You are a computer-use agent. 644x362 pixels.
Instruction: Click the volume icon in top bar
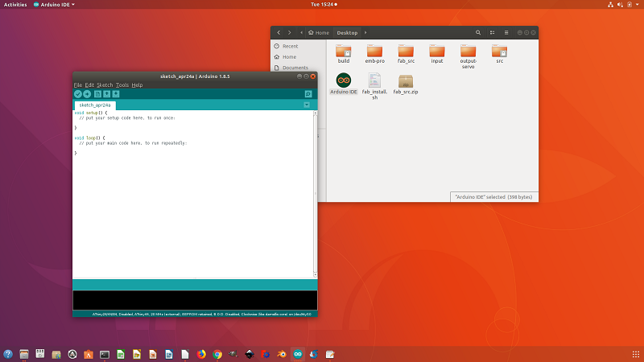click(x=620, y=5)
